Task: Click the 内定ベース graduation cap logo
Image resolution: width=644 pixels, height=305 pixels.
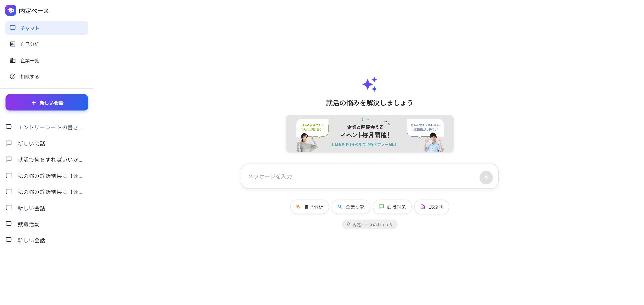Action: (x=11, y=11)
